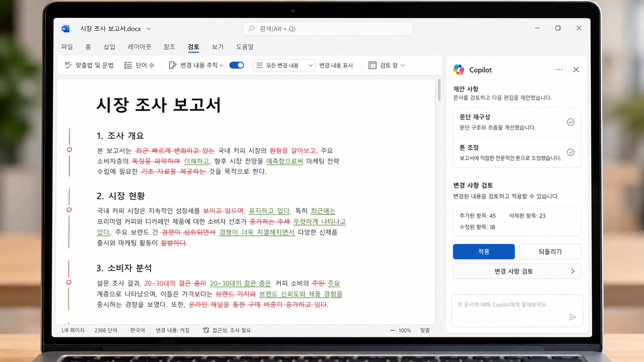644x362 pixels.
Task: Click the 수정된 항목: 18 text
Action: point(477,227)
